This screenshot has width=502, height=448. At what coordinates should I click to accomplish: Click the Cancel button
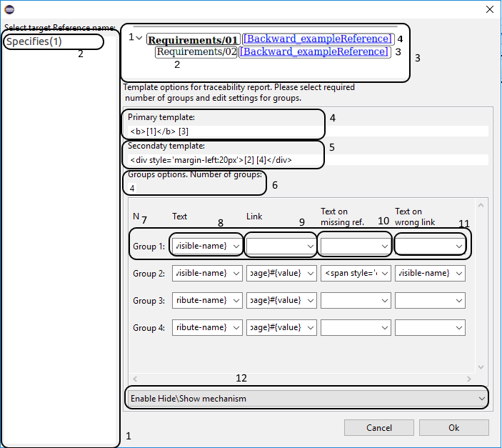point(379,428)
